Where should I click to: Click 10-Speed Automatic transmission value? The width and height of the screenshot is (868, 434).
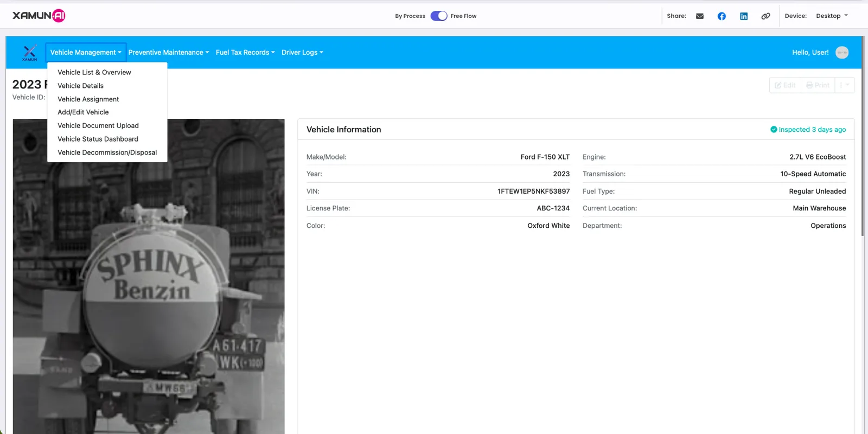[813, 174]
